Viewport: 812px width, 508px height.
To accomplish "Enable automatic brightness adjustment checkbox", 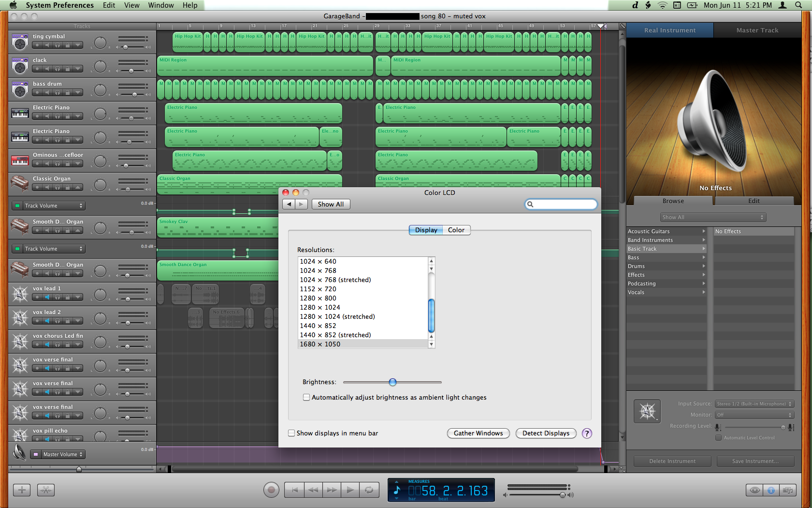I will coord(306,397).
